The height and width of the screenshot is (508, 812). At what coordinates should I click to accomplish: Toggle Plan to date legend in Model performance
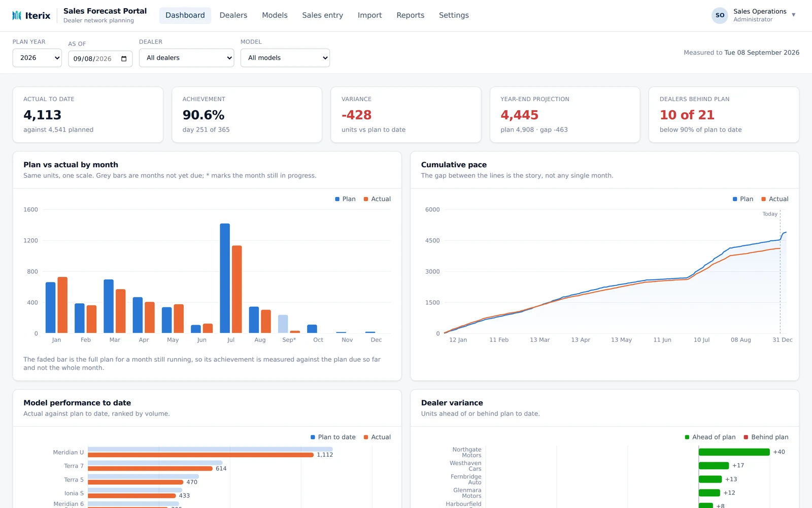[333, 437]
